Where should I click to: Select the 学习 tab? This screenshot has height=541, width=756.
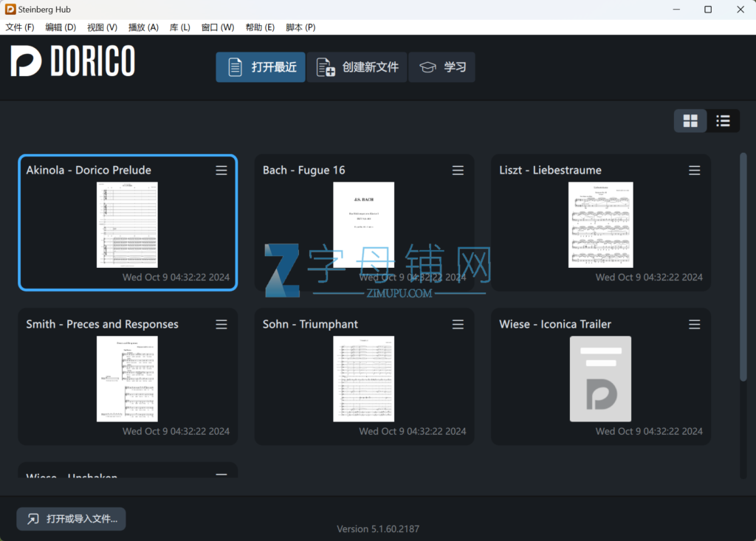pos(441,67)
